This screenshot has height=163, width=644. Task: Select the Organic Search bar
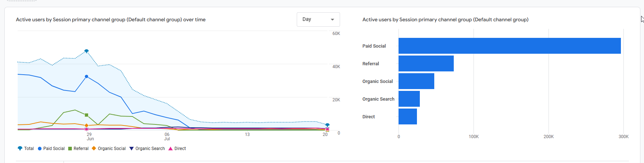409,99
